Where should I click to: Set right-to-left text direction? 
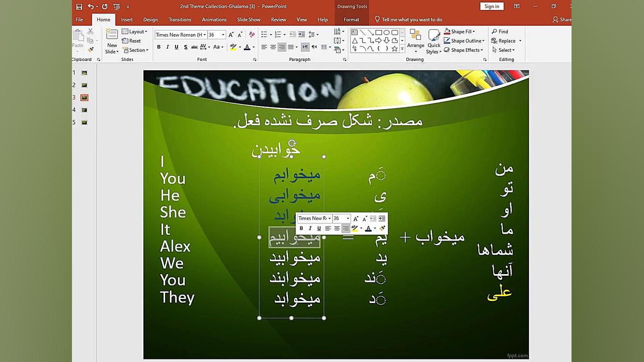pyautogui.click(x=314, y=47)
